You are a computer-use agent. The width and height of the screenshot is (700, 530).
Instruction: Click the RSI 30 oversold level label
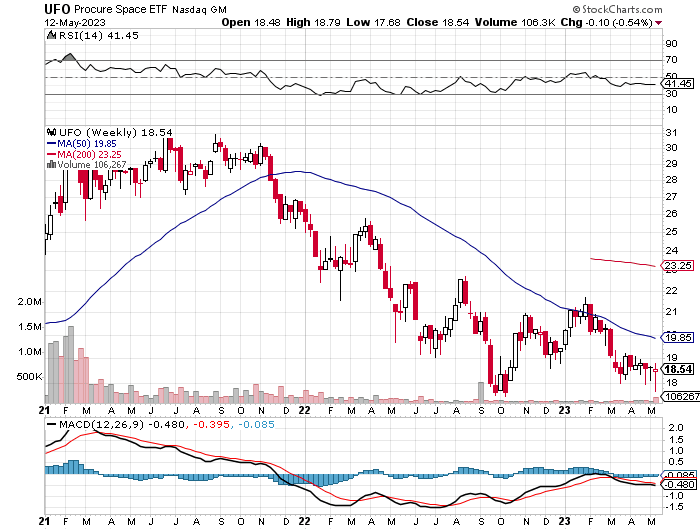pos(671,94)
